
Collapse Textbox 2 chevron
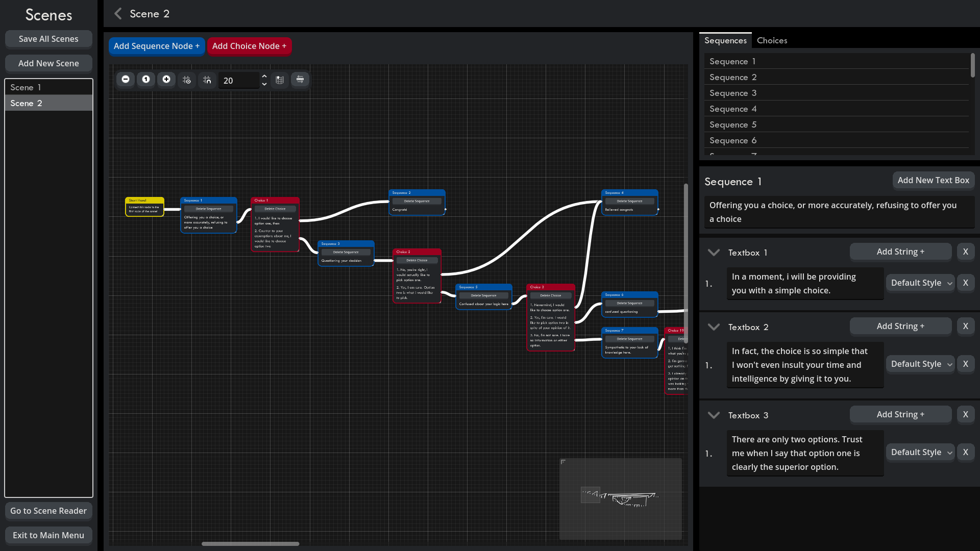[714, 327]
